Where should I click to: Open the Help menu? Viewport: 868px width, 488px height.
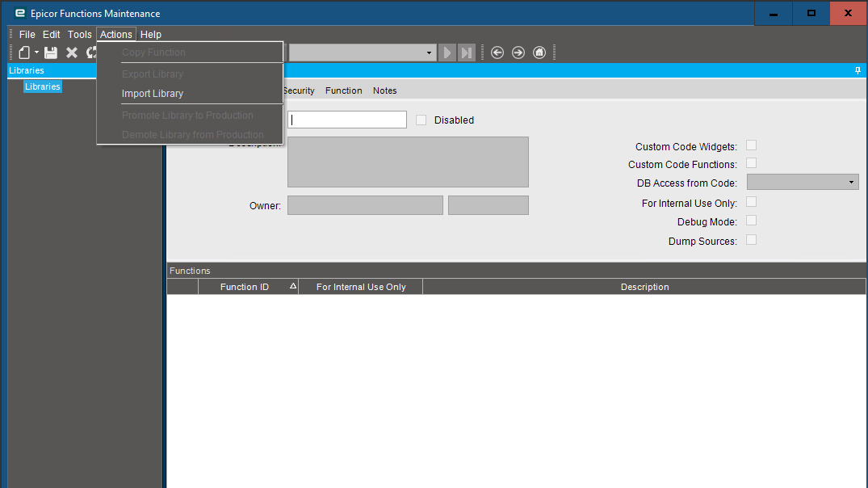(x=150, y=35)
